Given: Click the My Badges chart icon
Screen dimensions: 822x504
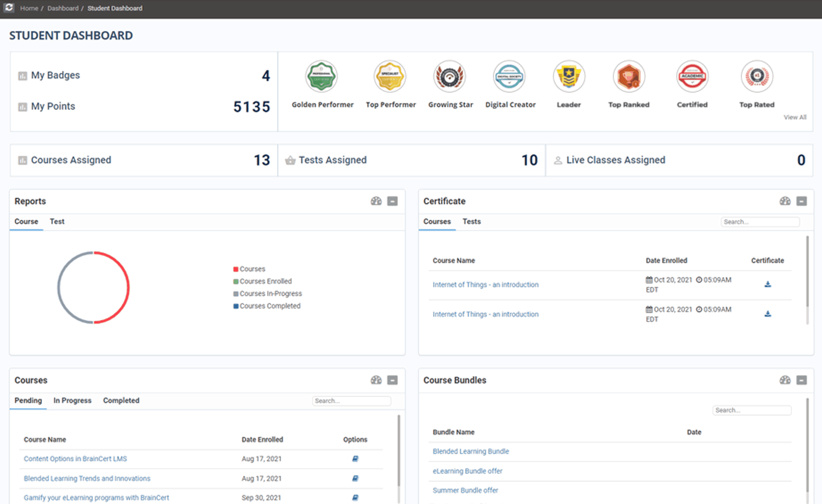Looking at the screenshot, I should (23, 76).
